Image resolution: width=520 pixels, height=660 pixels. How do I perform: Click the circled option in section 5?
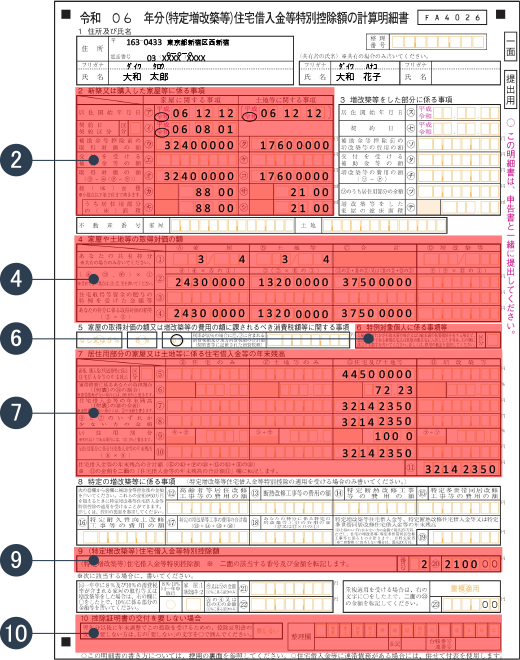point(177,340)
